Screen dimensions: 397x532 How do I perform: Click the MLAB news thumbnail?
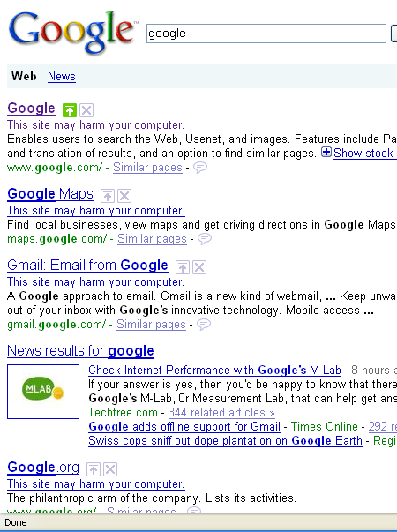(x=43, y=392)
